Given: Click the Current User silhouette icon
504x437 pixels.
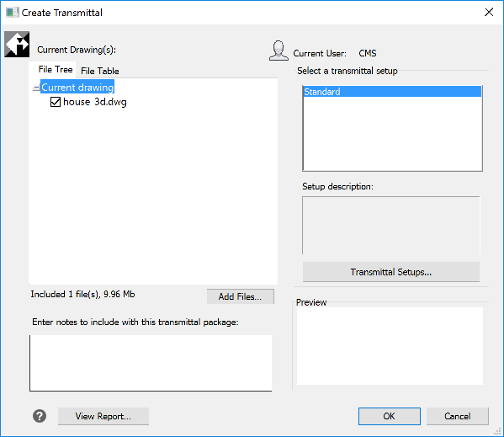Looking at the screenshot, I should (x=279, y=51).
